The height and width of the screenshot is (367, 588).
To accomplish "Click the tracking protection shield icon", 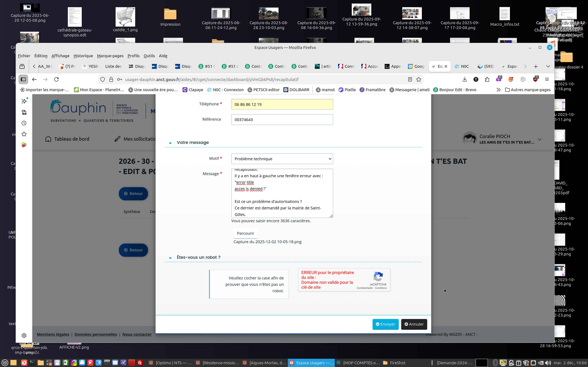I will 103,79.
